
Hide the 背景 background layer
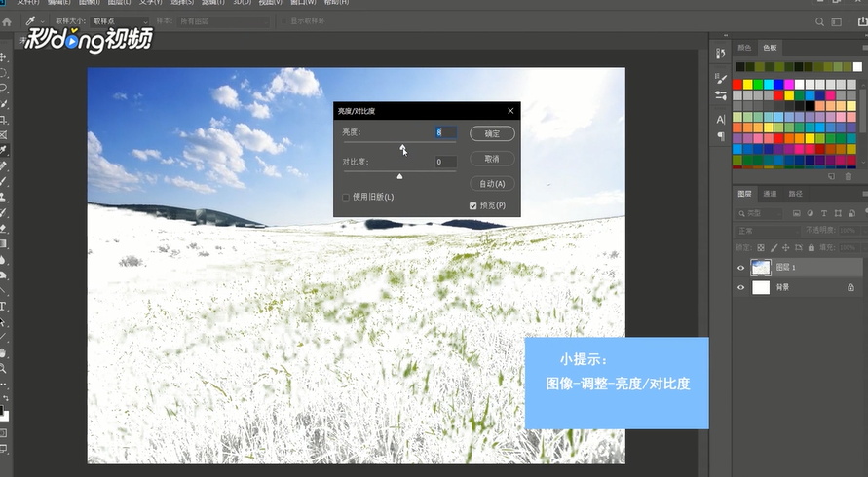pos(740,288)
